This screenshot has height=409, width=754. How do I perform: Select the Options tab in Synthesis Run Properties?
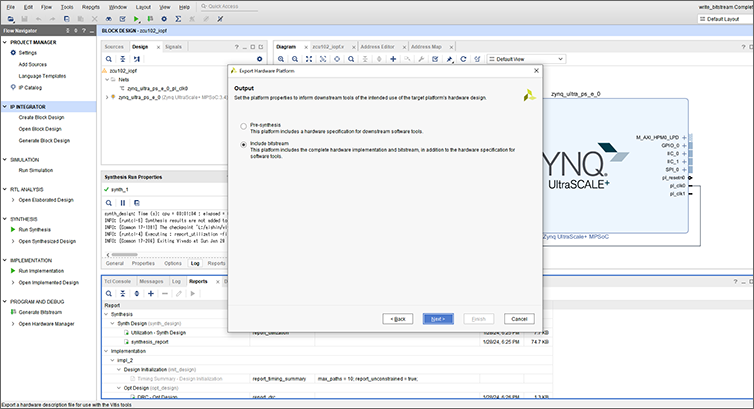point(173,263)
